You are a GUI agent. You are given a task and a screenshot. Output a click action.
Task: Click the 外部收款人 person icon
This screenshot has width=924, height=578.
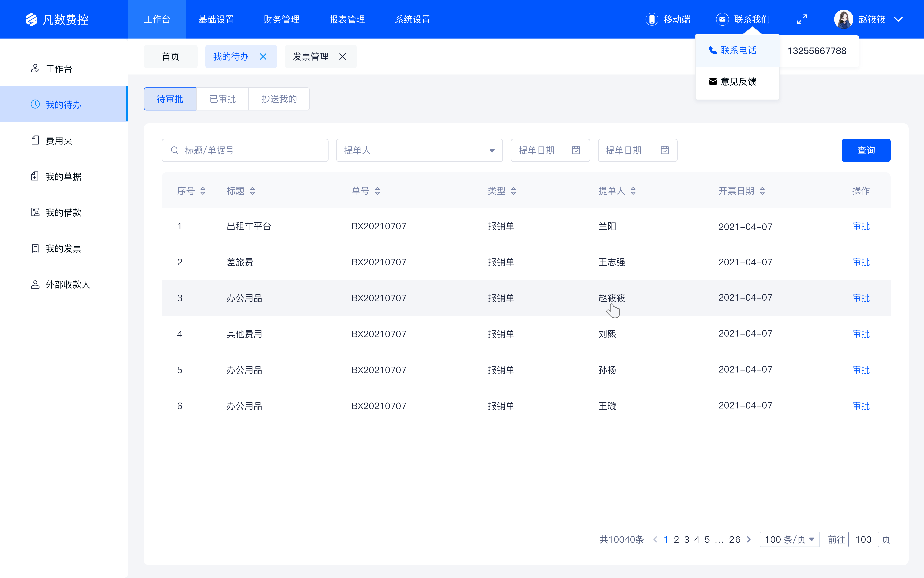pos(35,284)
